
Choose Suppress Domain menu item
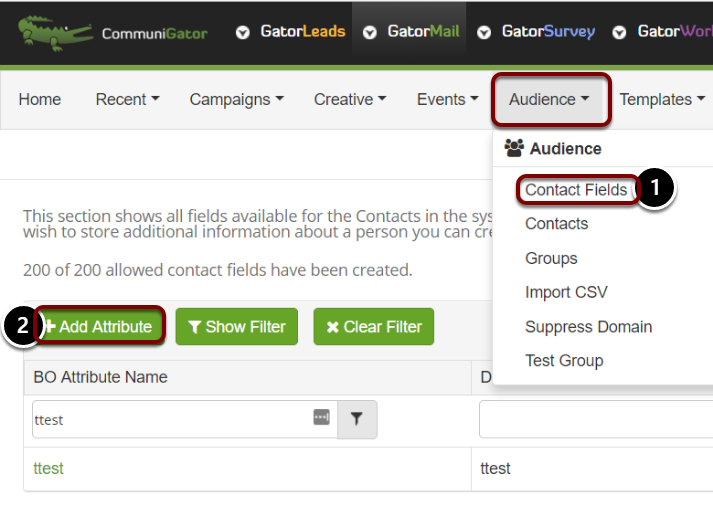coord(588,327)
